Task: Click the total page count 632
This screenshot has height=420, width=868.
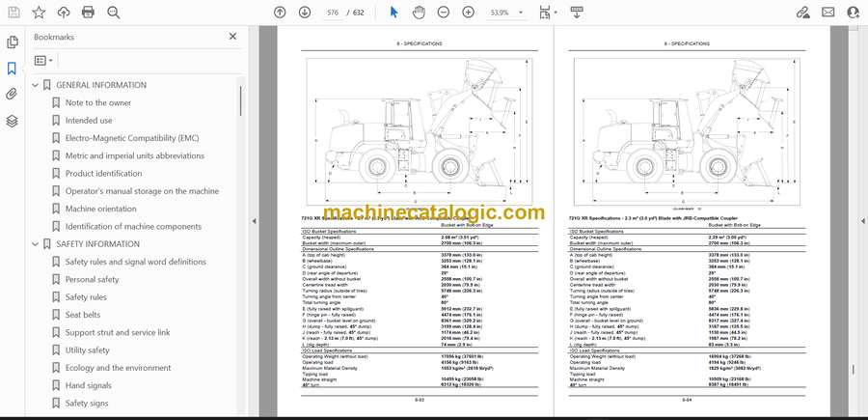Action: (x=359, y=13)
